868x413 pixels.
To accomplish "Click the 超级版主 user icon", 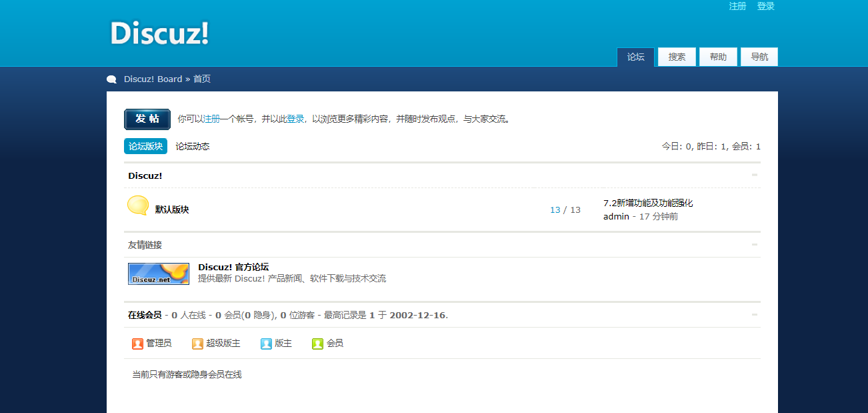I will pos(198,344).
